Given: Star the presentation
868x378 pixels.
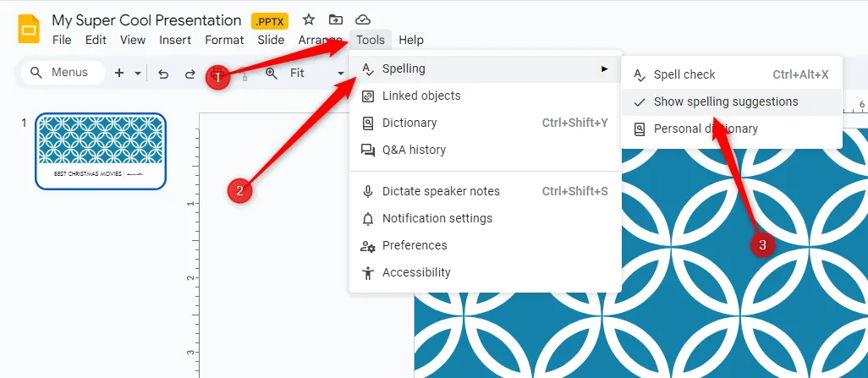Looking at the screenshot, I should coord(308,20).
